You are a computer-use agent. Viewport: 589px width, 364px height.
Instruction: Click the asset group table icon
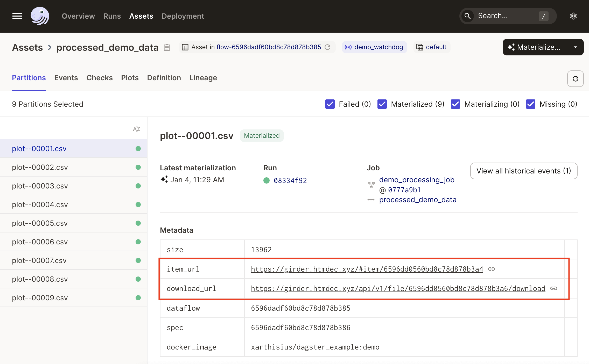tap(185, 47)
